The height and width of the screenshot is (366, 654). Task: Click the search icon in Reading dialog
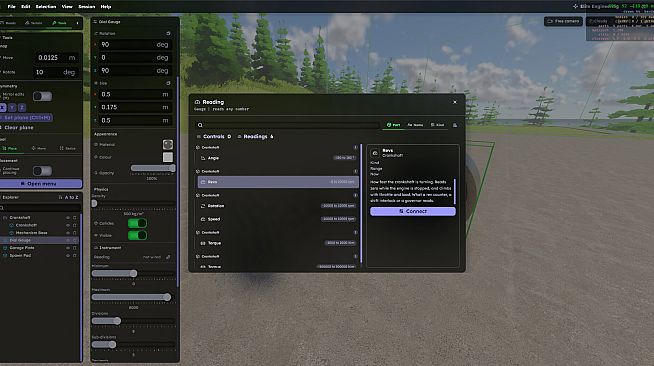point(200,125)
